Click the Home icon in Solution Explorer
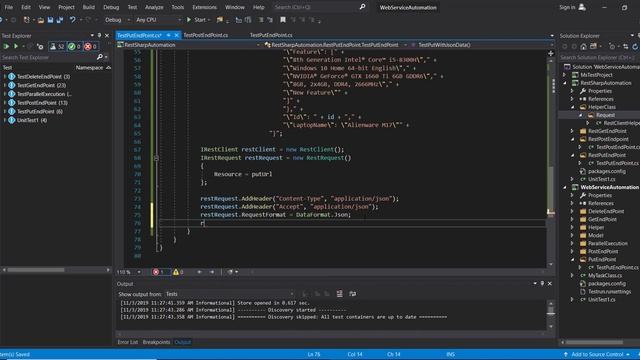The width and height of the screenshot is (640, 360). tap(584, 47)
